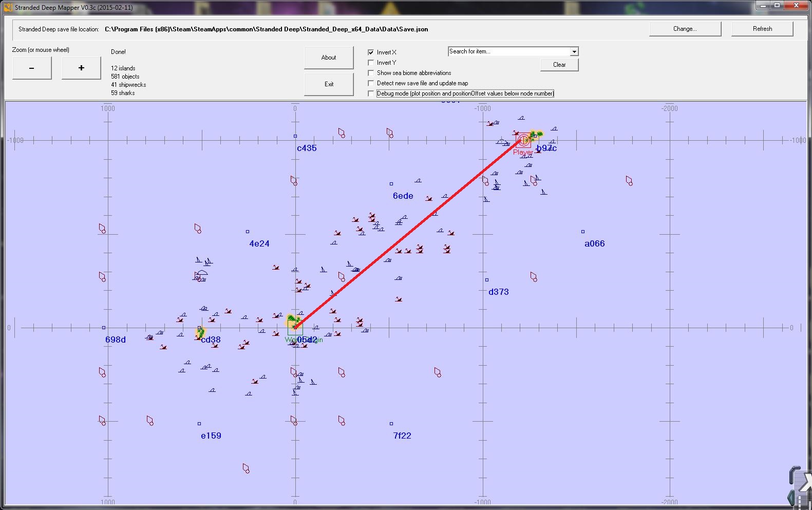The width and height of the screenshot is (812, 510).
Task: Click the island icon near cd38
Action: tap(200, 333)
